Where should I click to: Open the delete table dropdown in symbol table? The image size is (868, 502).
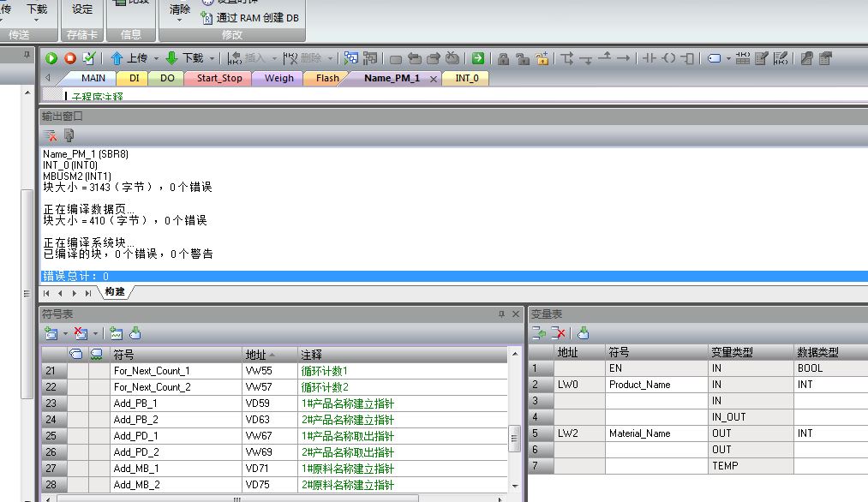coord(95,334)
